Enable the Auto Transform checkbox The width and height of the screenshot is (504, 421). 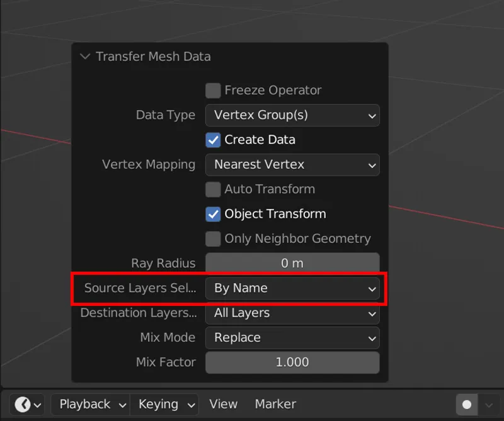213,189
